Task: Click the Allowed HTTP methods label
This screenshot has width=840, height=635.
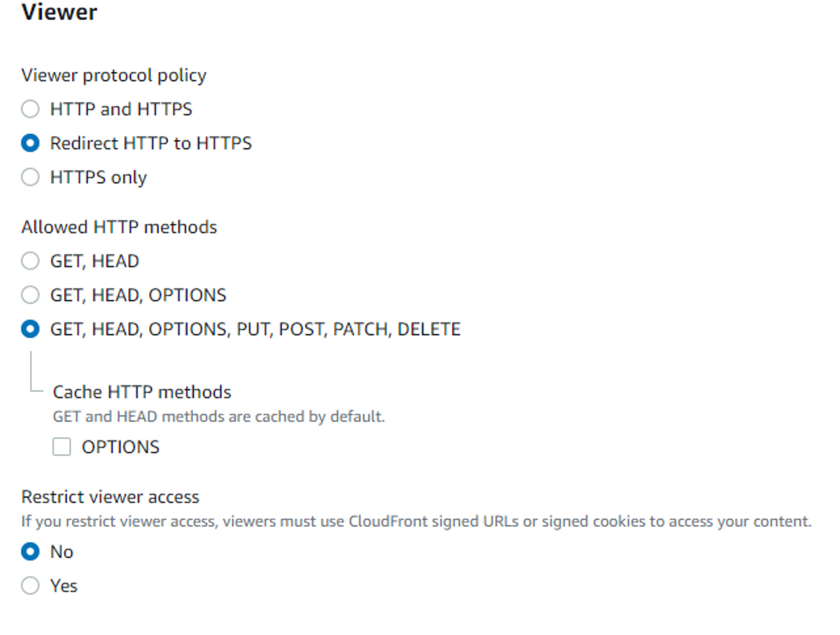Action: tap(120, 227)
